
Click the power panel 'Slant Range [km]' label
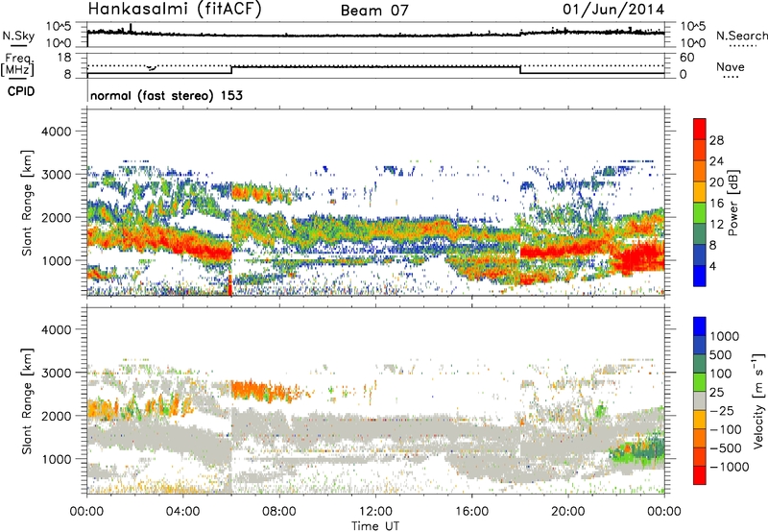coord(27,203)
